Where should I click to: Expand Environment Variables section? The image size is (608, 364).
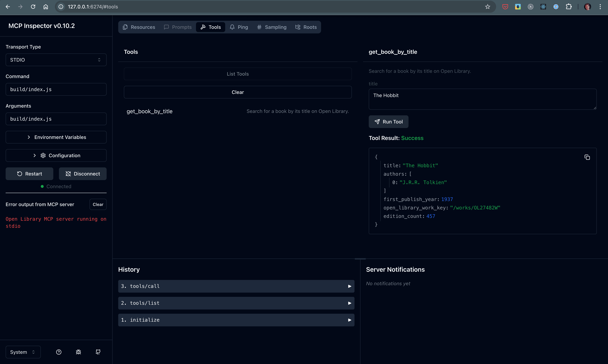coord(56,137)
